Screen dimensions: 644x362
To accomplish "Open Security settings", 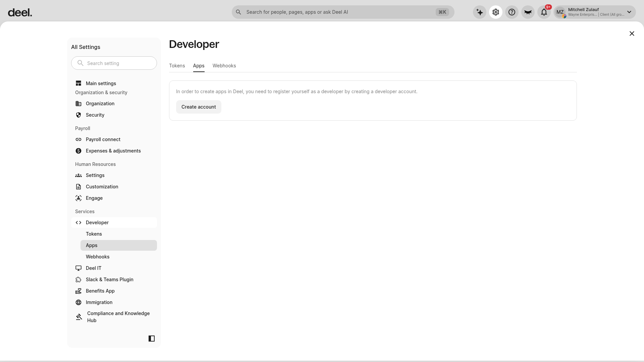I will pyautogui.click(x=114, y=115).
